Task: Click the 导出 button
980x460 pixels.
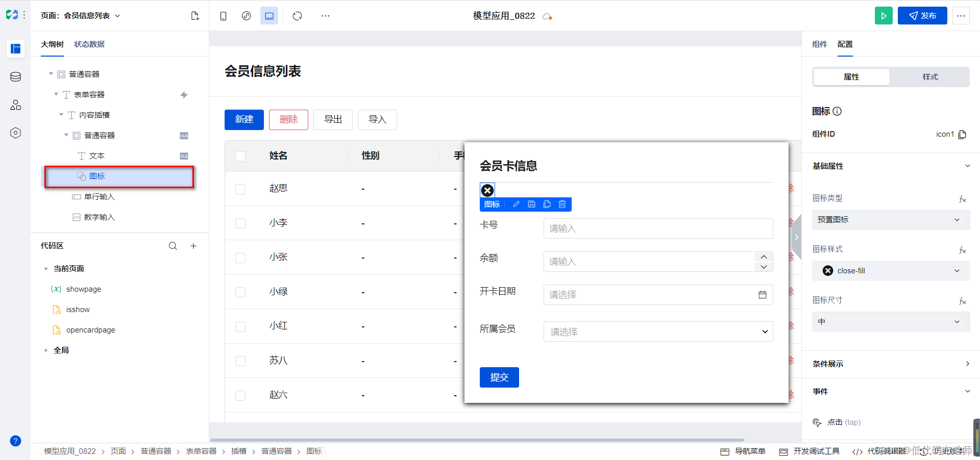Action: coord(333,119)
